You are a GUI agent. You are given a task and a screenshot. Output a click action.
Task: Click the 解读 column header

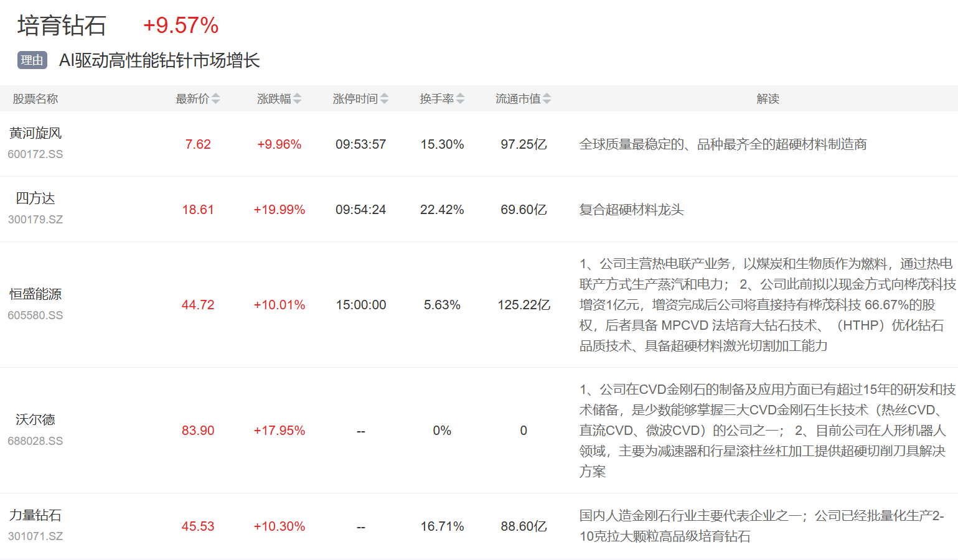768,99
